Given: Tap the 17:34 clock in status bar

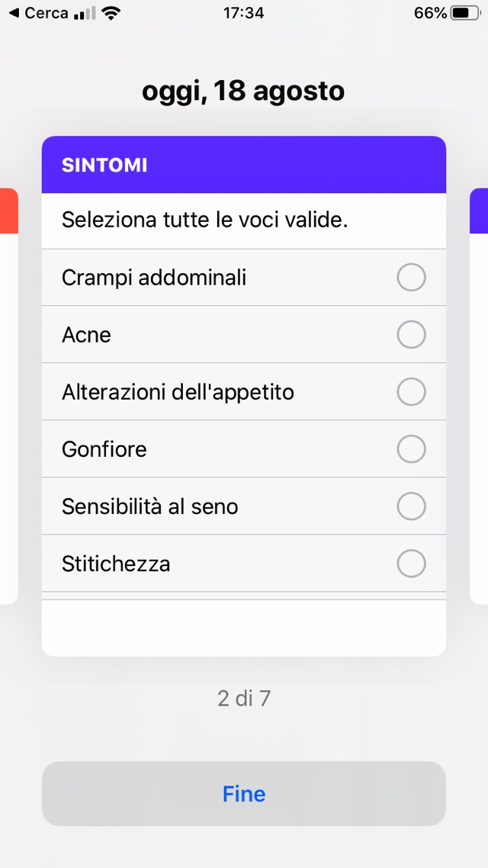Looking at the screenshot, I should [x=243, y=14].
